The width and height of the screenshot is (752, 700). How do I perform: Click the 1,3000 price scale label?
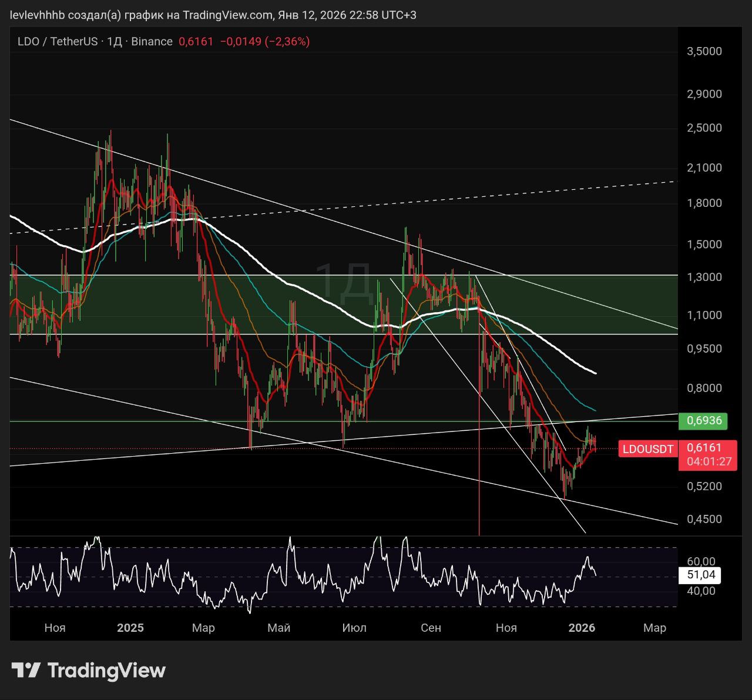coord(704,277)
